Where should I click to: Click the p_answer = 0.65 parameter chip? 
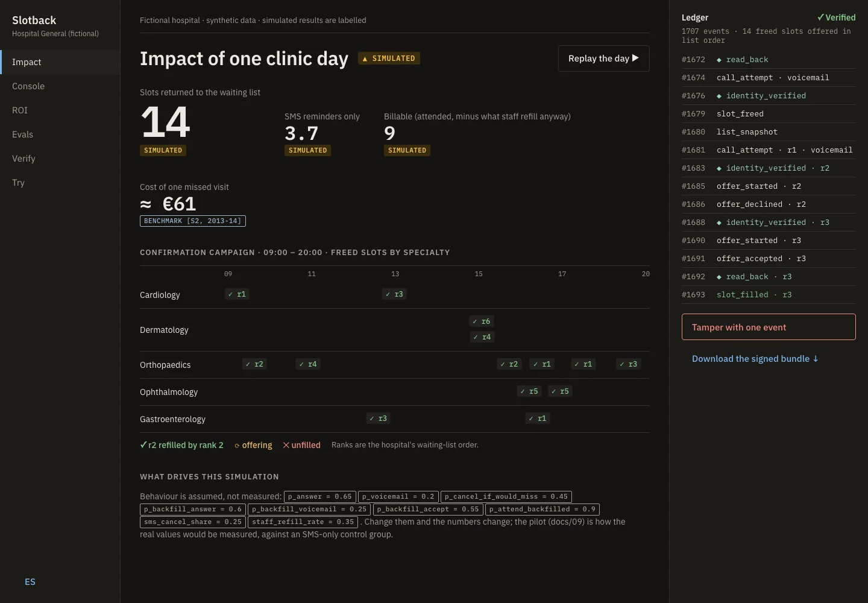click(x=320, y=497)
